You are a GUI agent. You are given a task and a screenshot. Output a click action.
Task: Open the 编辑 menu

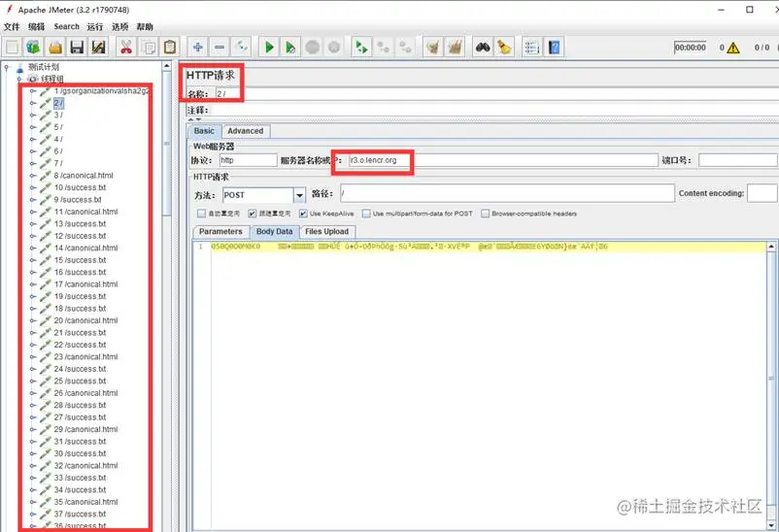click(36, 27)
